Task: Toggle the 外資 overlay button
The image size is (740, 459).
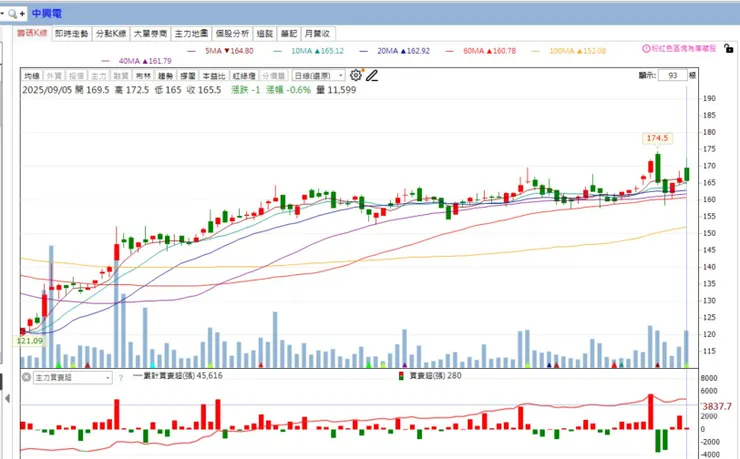Action: pyautogui.click(x=54, y=75)
